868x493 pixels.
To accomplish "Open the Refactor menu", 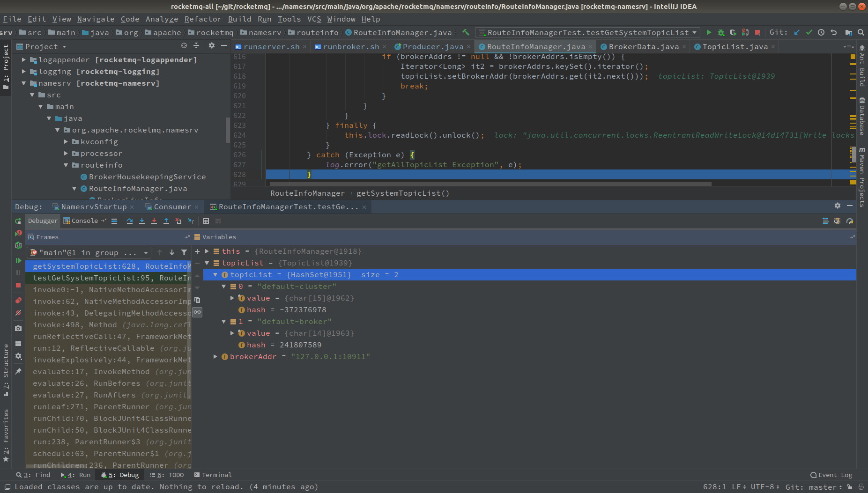I will 202,19.
